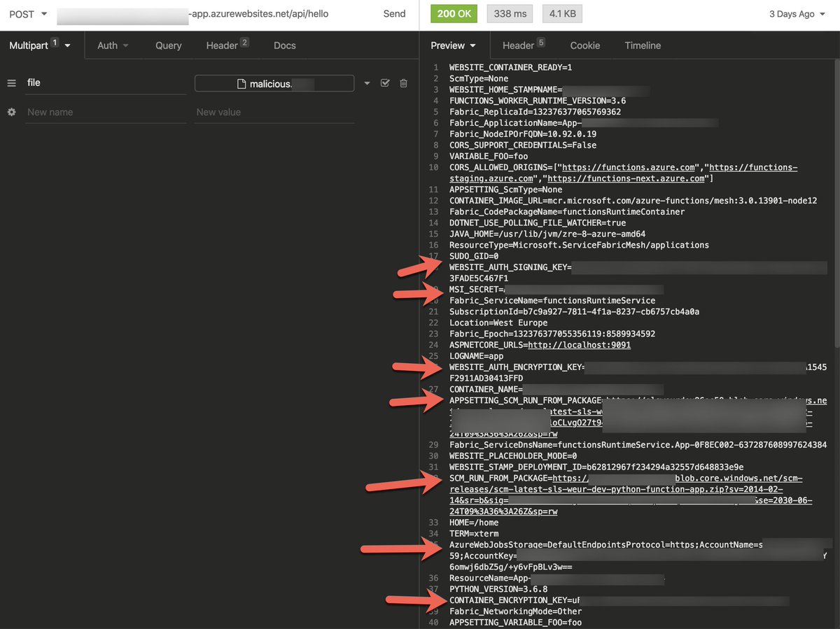Select the MSI_SECRET line

pos(556,289)
